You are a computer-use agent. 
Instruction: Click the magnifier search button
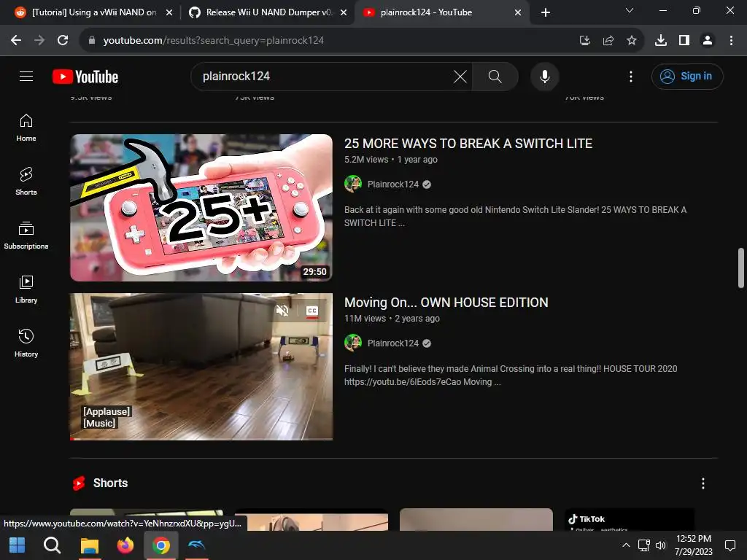(x=495, y=76)
